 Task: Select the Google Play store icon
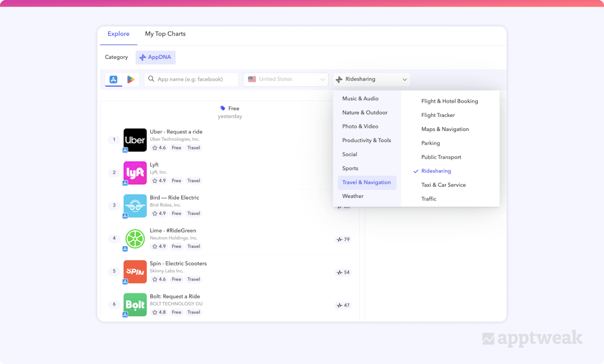(130, 79)
